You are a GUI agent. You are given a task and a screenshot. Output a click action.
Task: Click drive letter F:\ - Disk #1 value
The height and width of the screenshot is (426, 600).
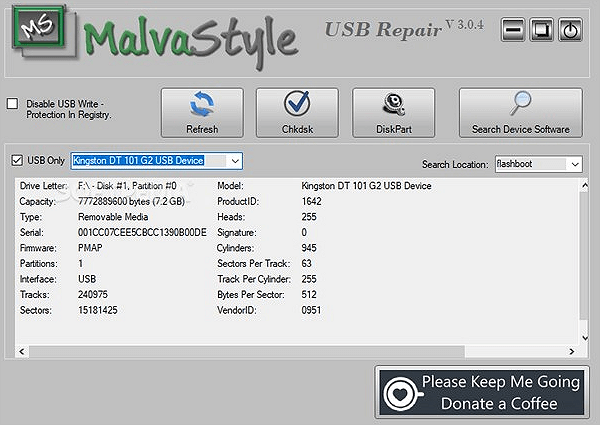point(127,186)
